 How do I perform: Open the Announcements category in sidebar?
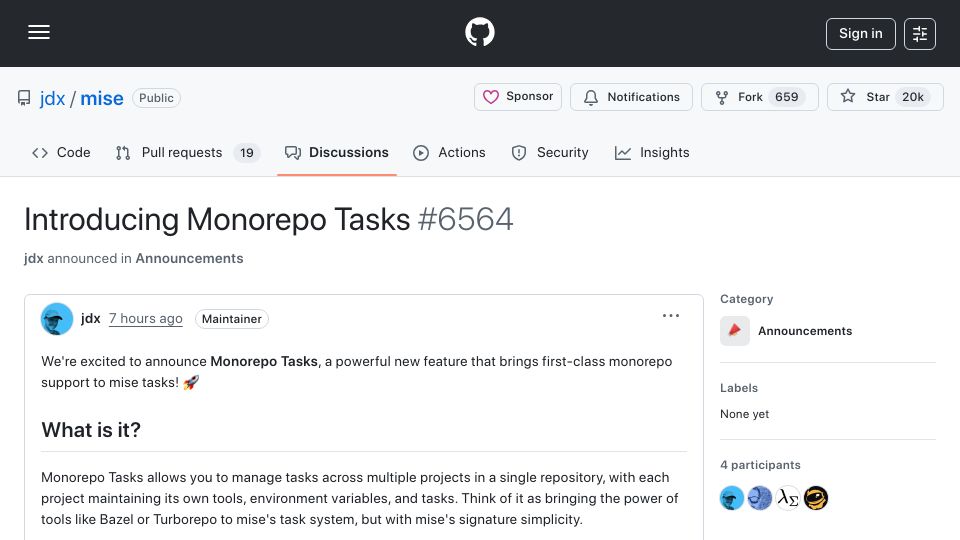click(x=804, y=331)
